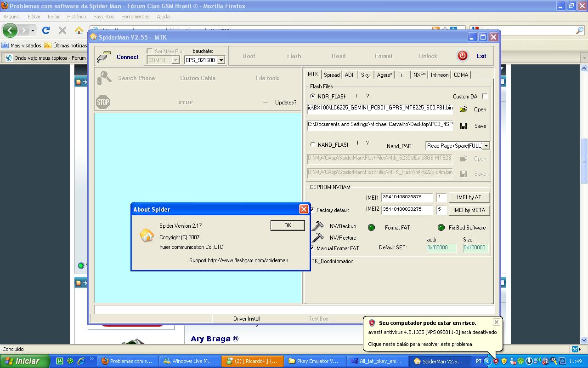This screenshot has width=588, height=368.
Task: Click the NV/Restore hammer icon
Action: (x=317, y=237)
